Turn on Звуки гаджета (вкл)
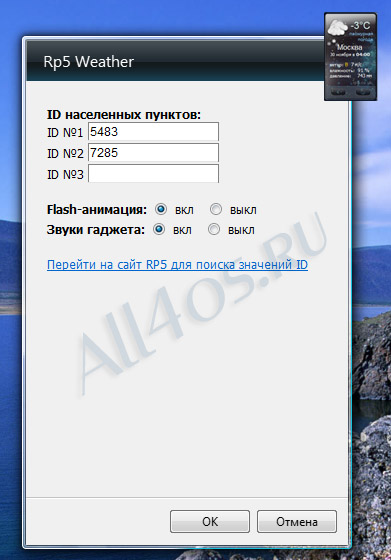The width and height of the screenshot is (391, 560). (x=159, y=229)
